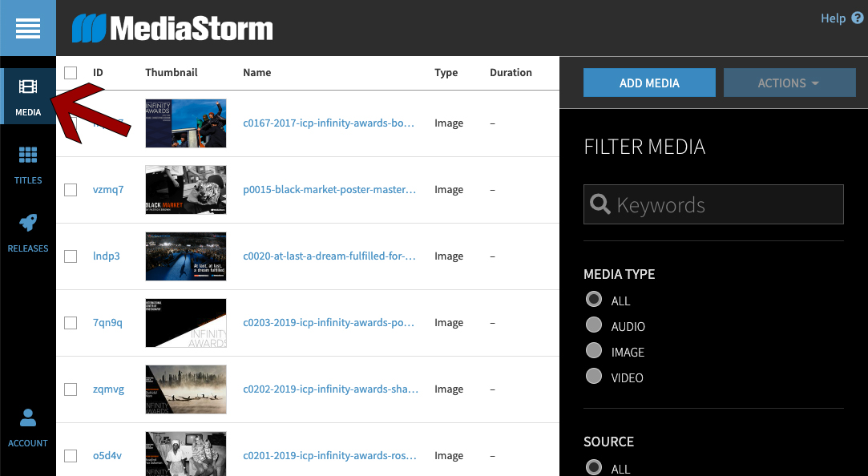Sort by the Name column header
This screenshot has width=868, height=476.
(256, 73)
